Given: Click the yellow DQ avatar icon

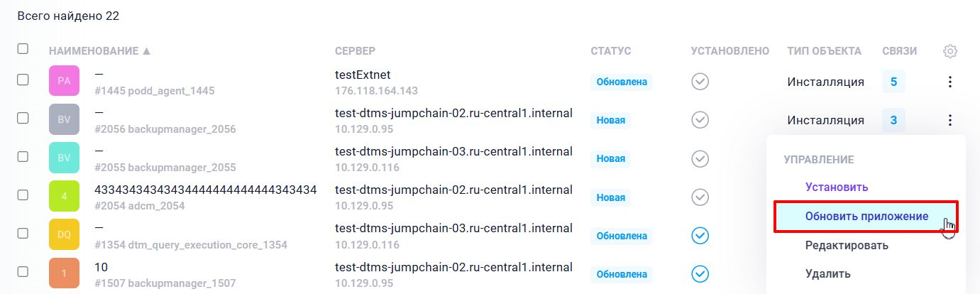Looking at the screenshot, I should tap(64, 234).
